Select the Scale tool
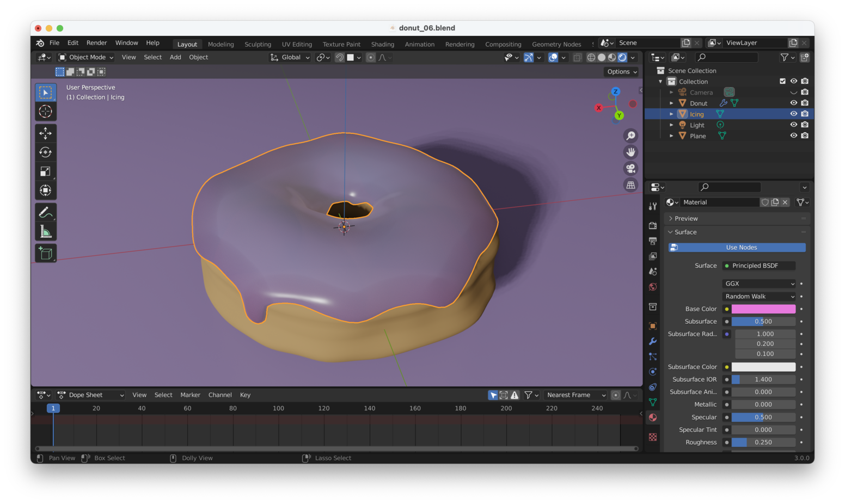This screenshot has height=504, width=845. [x=46, y=171]
